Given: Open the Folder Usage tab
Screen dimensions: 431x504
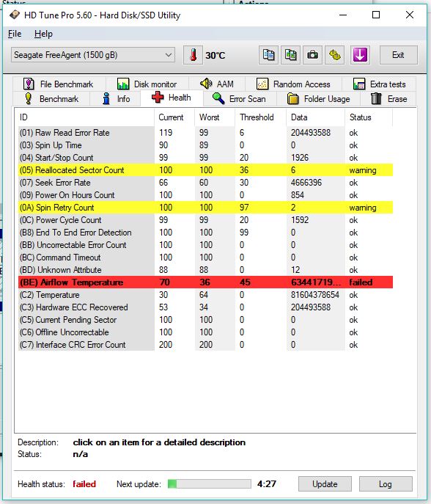Looking at the screenshot, I should 318,99.
